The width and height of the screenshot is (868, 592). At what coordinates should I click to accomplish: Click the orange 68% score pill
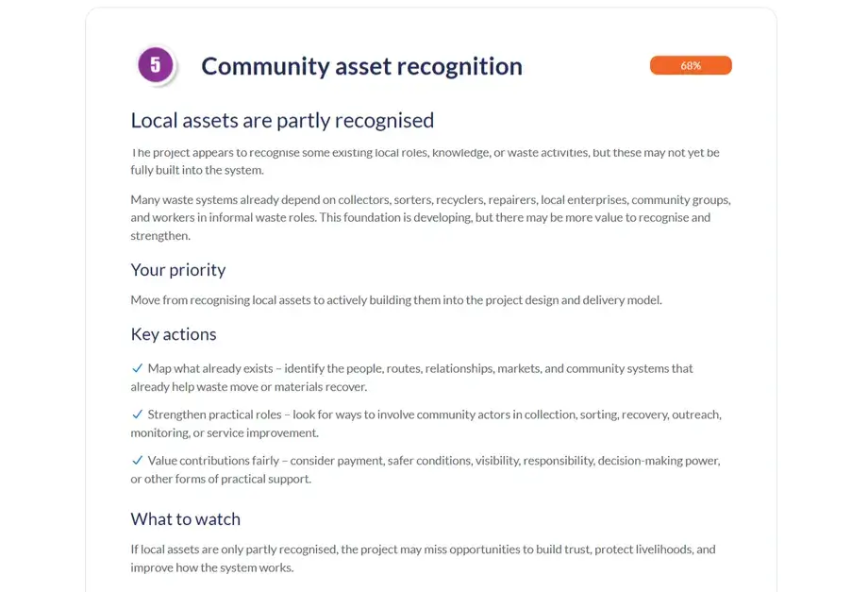[691, 65]
